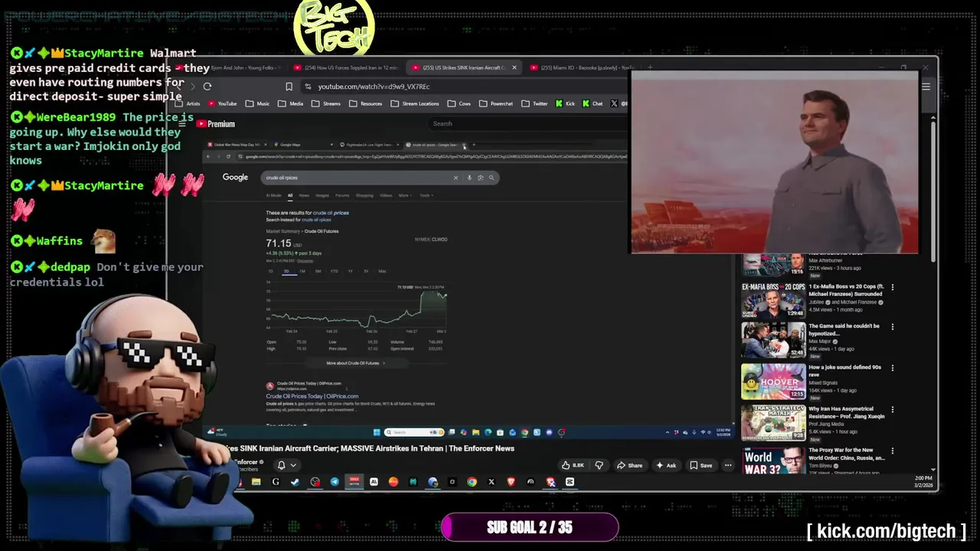Screen dimensions: 980x551
Task: In video, switch to Global War News Map tab
Action: 237,145
